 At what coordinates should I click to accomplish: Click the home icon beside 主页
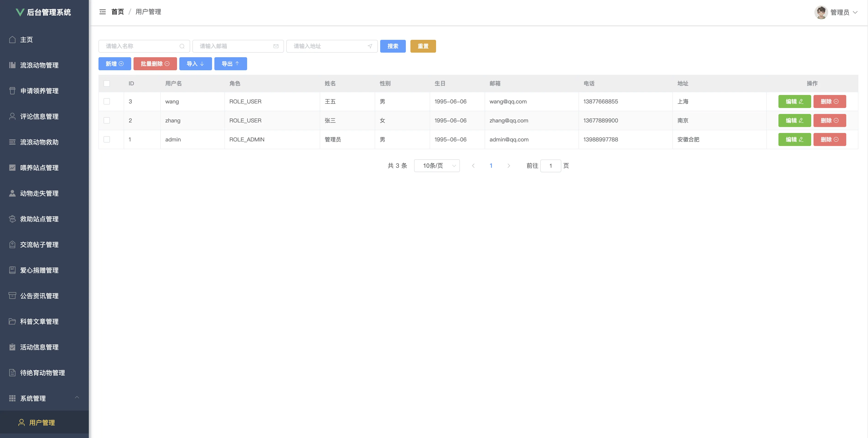[12, 40]
